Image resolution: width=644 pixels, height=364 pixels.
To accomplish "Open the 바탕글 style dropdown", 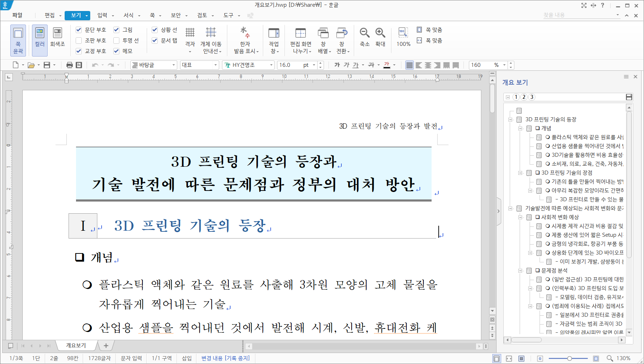I will point(174,65).
